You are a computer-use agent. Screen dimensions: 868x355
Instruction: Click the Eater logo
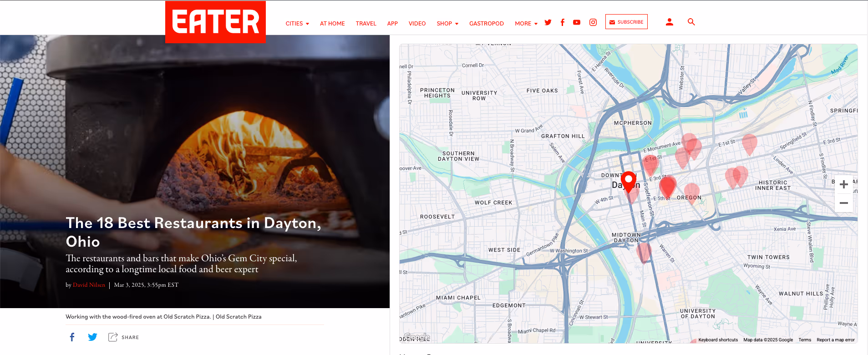[x=215, y=22]
